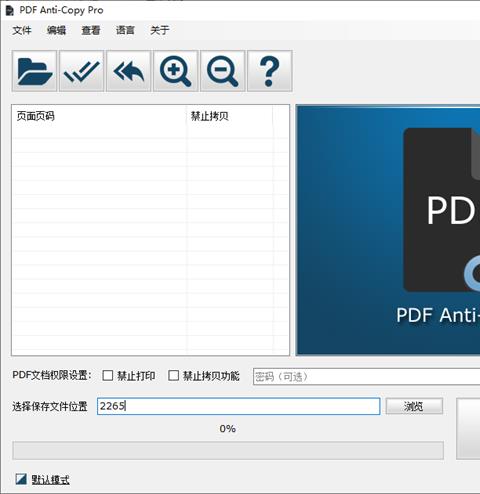Open the 关于 menu
The height and width of the screenshot is (494, 480).
[x=160, y=30]
